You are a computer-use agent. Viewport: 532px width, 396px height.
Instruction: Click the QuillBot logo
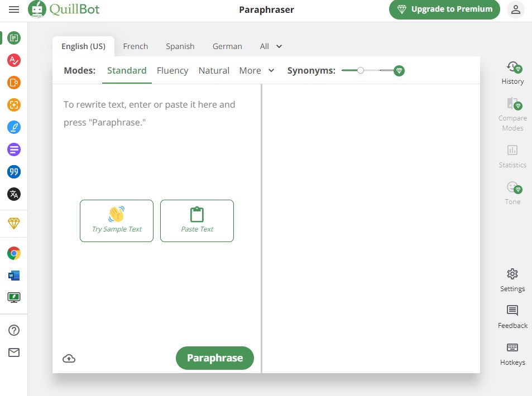(x=64, y=9)
